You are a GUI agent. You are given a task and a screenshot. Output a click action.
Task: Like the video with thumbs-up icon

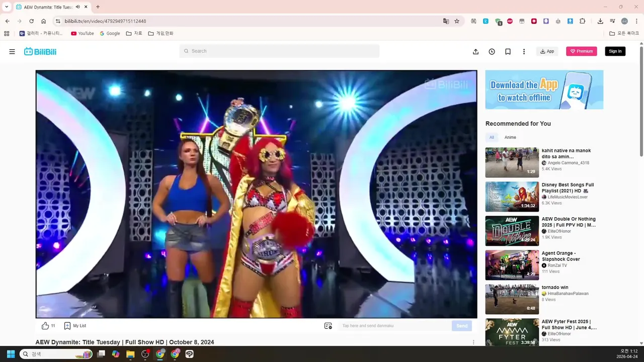coord(45,326)
